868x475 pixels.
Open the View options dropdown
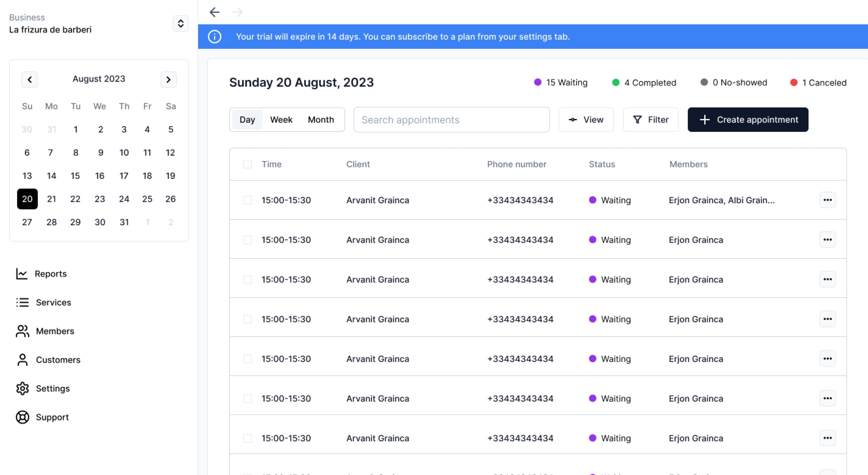(x=586, y=119)
